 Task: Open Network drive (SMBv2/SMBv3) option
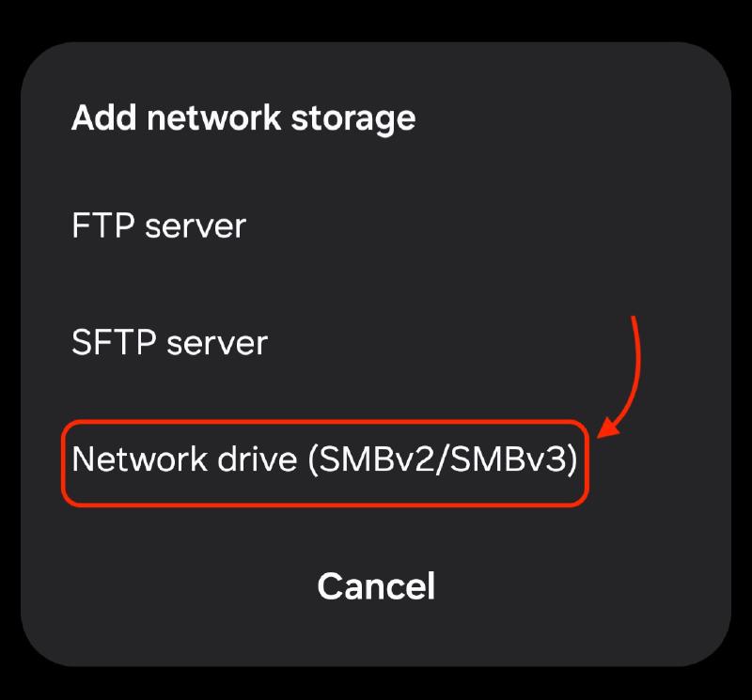(324, 461)
